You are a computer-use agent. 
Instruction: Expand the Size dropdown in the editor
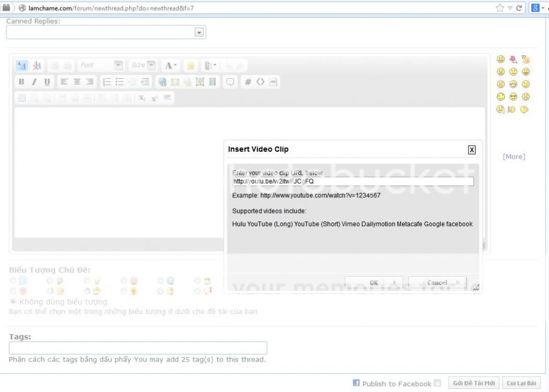pyautogui.click(x=152, y=65)
